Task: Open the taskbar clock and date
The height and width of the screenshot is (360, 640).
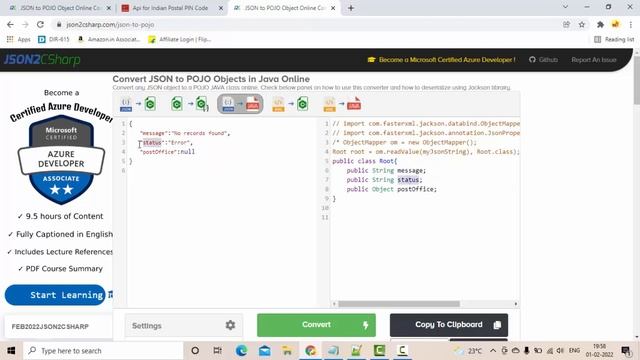Action: click(x=600, y=351)
